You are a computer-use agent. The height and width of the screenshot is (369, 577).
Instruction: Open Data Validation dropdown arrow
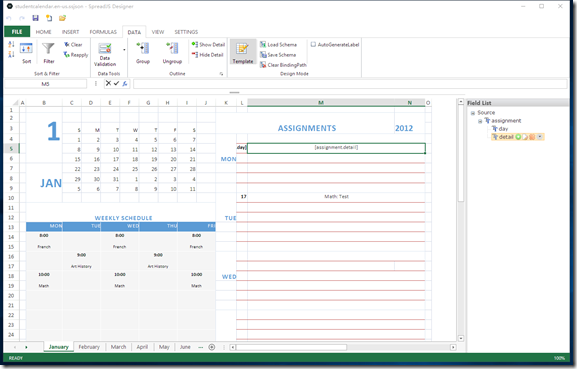124,50
